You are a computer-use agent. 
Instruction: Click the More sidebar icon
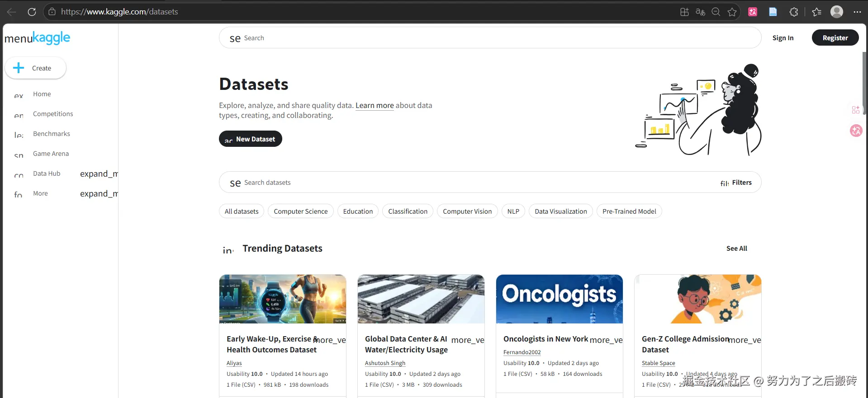pyautogui.click(x=19, y=194)
